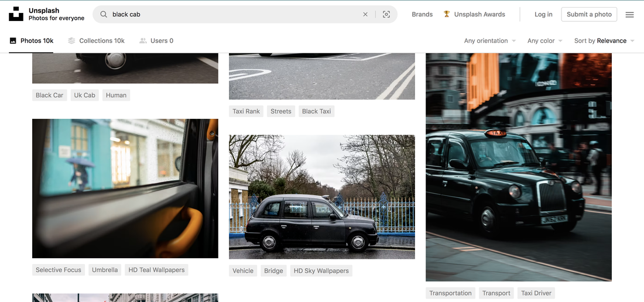The width and height of the screenshot is (644, 302).
Task: Open the road markings photo above Taxi Rank
Action: pyautogui.click(x=322, y=76)
